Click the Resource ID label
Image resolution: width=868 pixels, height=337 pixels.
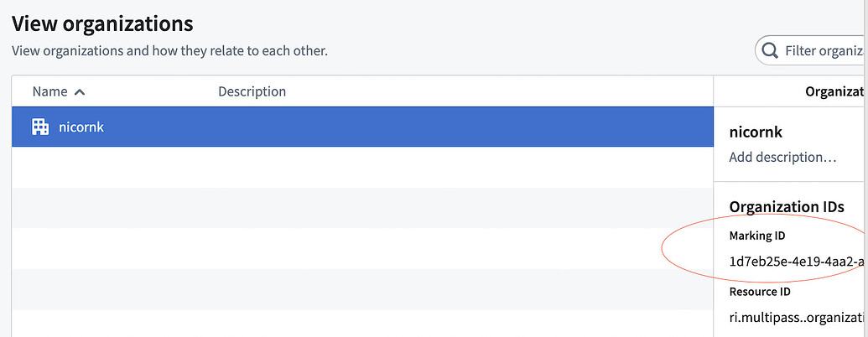pos(760,292)
